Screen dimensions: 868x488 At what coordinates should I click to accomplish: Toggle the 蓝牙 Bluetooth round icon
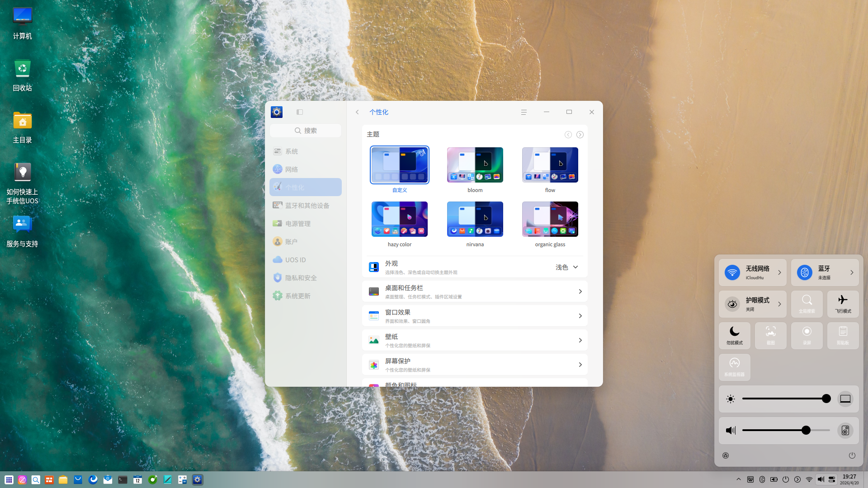(x=805, y=272)
